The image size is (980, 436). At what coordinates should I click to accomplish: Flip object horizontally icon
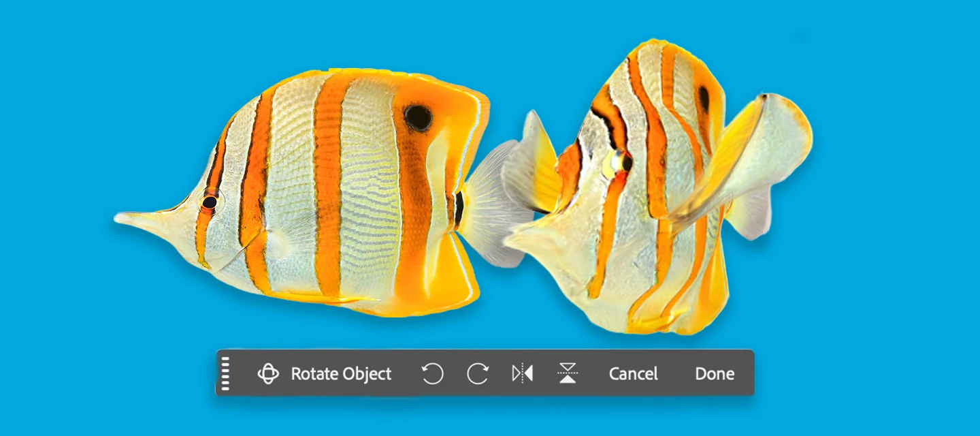click(x=522, y=373)
